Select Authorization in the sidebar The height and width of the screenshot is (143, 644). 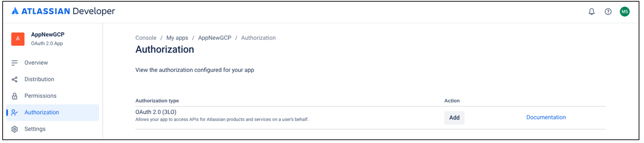[42, 112]
